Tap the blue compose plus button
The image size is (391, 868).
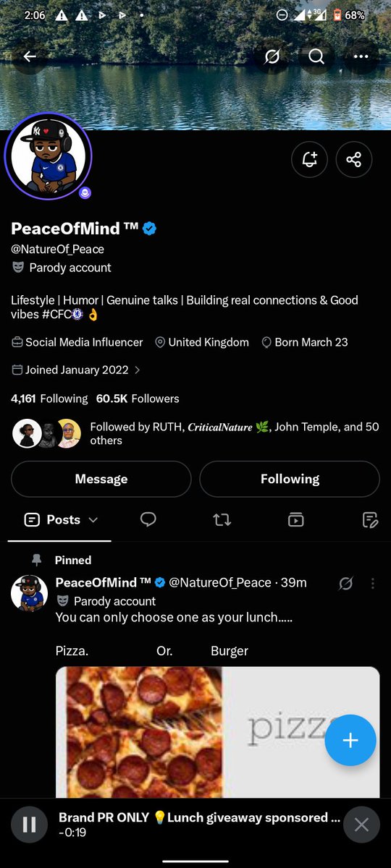pyautogui.click(x=350, y=740)
